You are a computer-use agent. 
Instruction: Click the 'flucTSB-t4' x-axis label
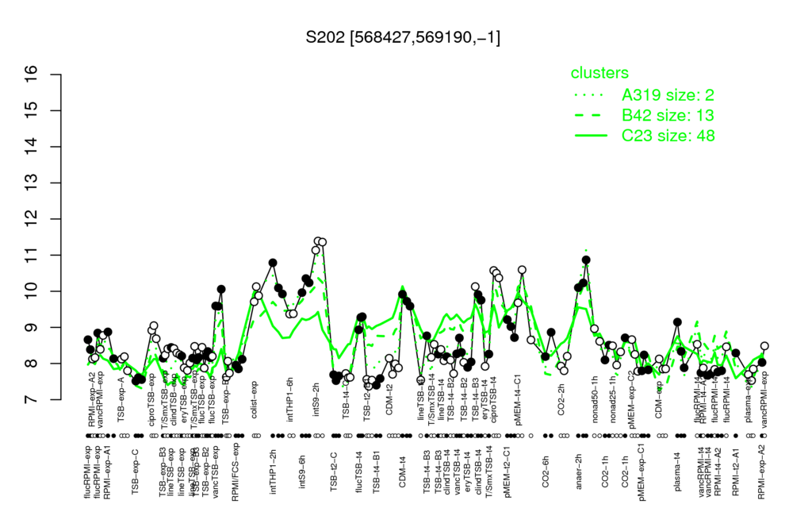point(359,472)
